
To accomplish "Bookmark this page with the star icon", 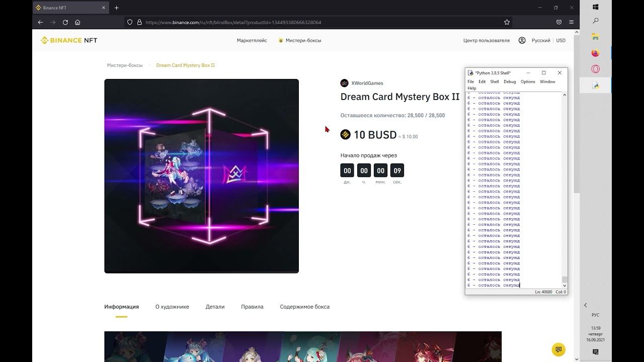I will [507, 22].
